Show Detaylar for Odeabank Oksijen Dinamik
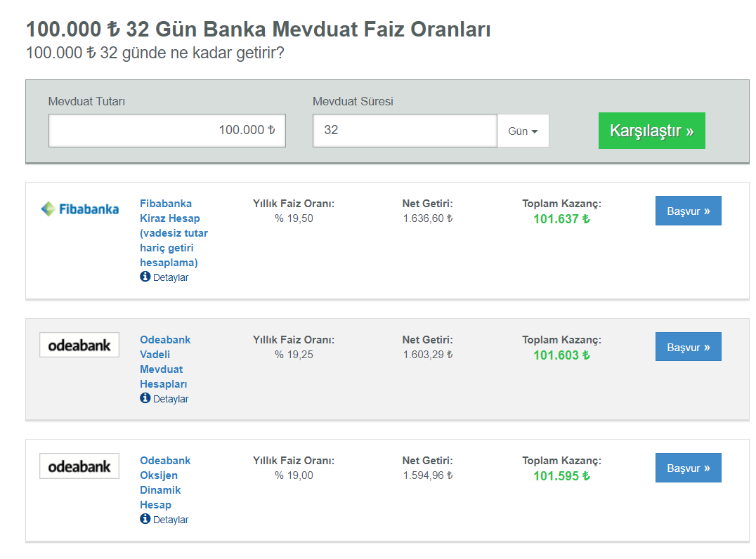756x559 pixels. [171, 520]
